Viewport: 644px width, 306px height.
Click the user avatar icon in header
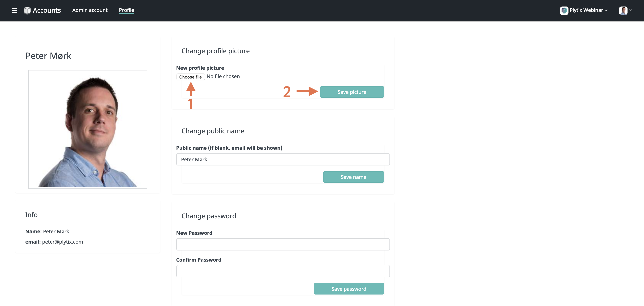click(623, 11)
